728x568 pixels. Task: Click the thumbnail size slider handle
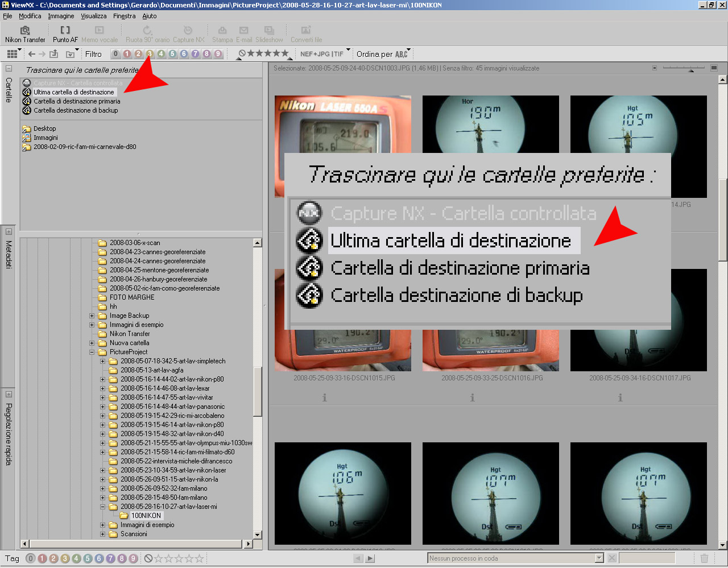click(691, 71)
